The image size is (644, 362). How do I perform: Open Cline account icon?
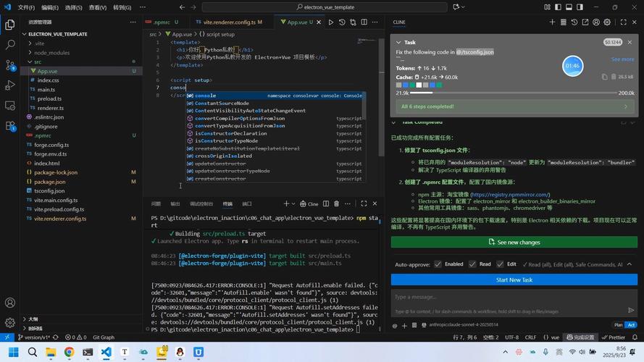[x=596, y=22]
